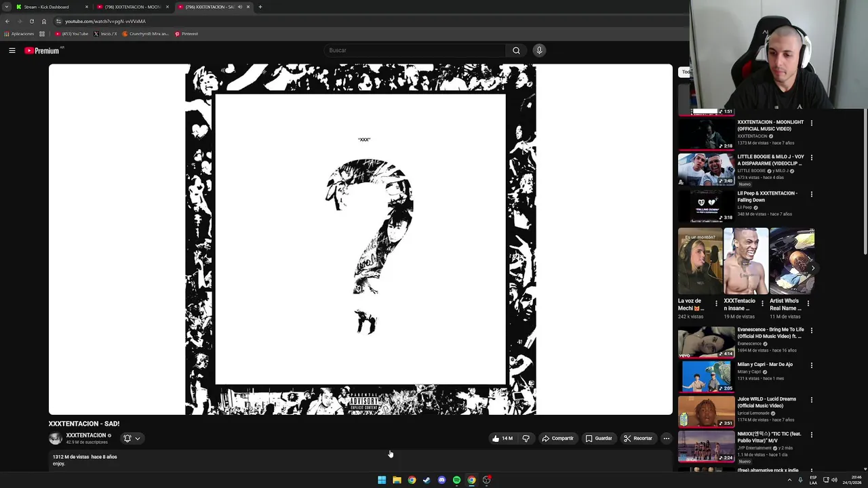This screenshot has width=868, height=488.
Task: Open the XXXTentacion insane short
Action: pyautogui.click(x=745, y=261)
